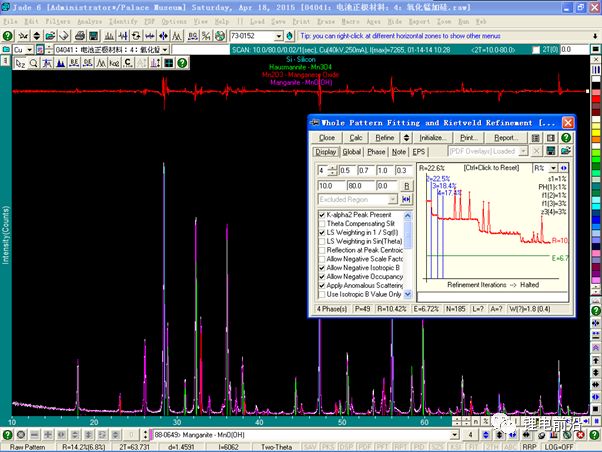Click the red X icon on bottom toolbar
Screen dimensions: 602x452
580,435
